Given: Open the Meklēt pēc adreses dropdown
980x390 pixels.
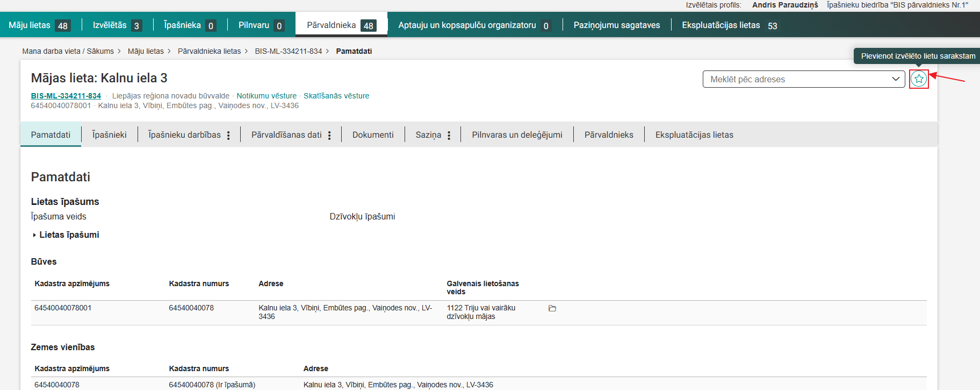Looking at the screenshot, I should (x=803, y=79).
